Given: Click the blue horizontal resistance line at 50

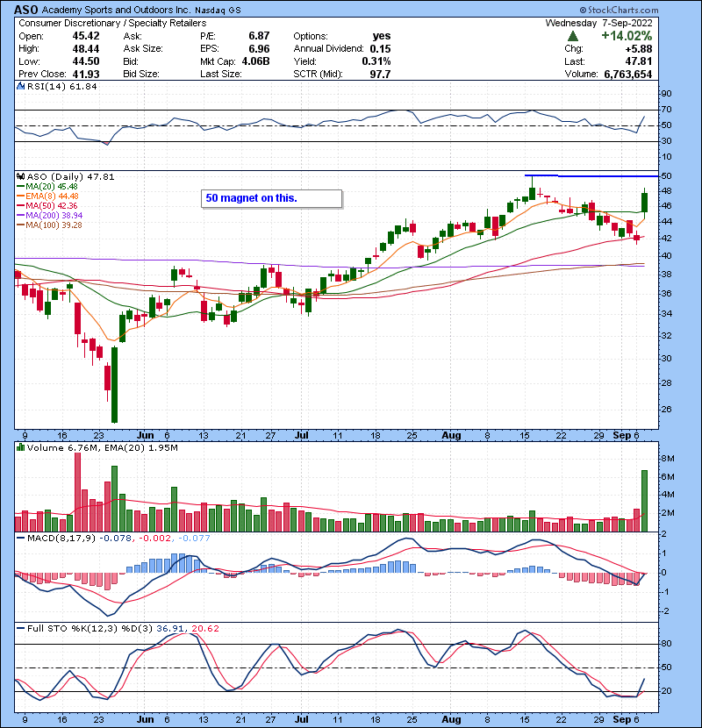Looking at the screenshot, I should (591, 176).
